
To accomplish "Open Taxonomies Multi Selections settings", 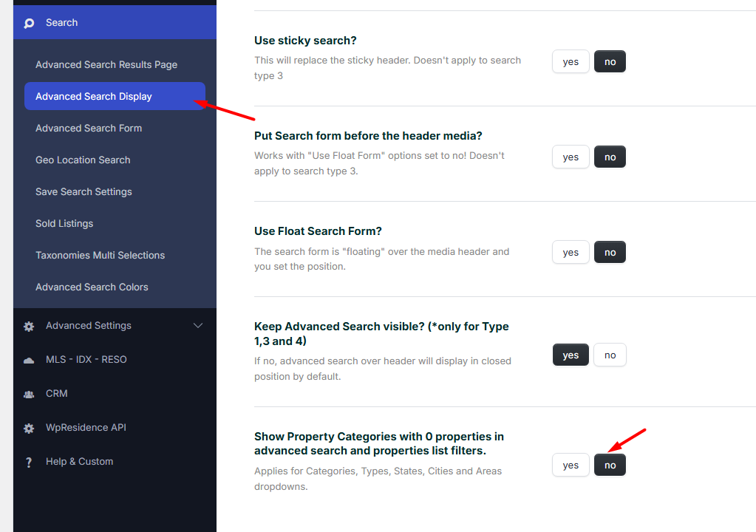I will 100,256.
